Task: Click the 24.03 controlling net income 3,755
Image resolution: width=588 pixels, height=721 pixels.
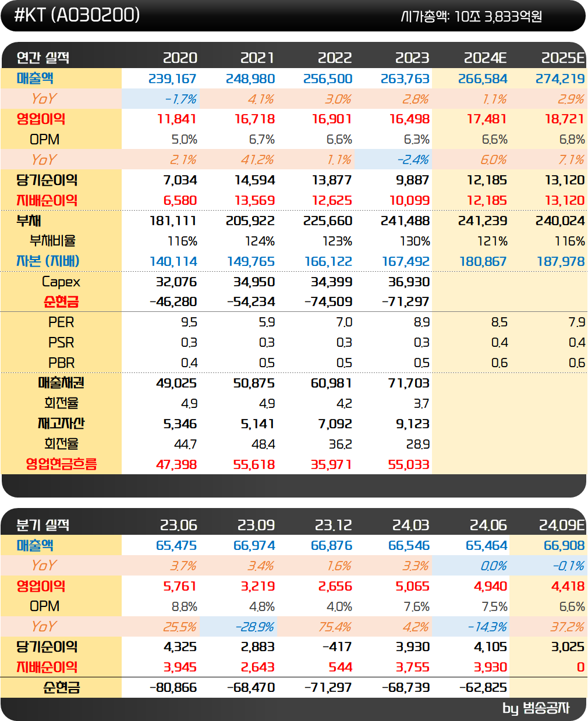Action: 413,667
